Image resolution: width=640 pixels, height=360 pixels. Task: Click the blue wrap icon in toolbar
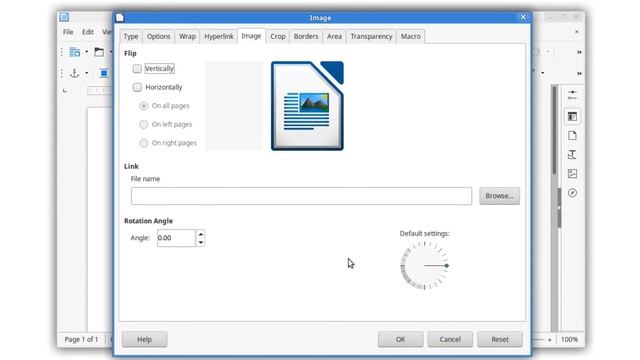[104, 73]
